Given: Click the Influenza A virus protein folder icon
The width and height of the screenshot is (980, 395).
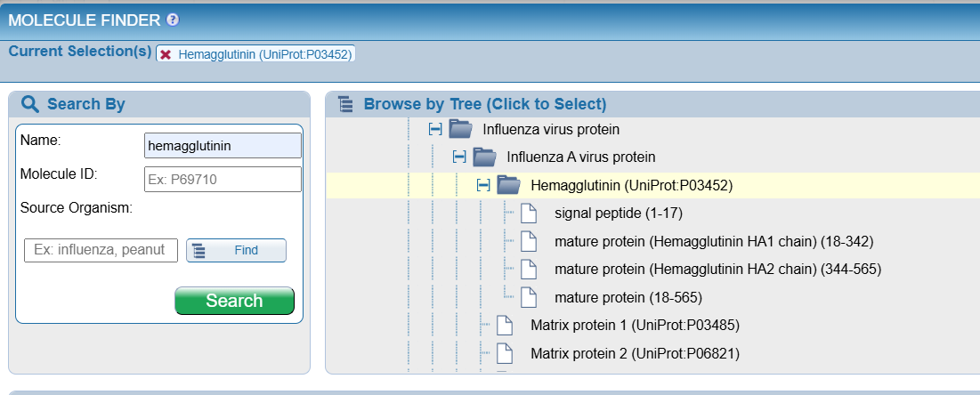Looking at the screenshot, I should [x=484, y=157].
